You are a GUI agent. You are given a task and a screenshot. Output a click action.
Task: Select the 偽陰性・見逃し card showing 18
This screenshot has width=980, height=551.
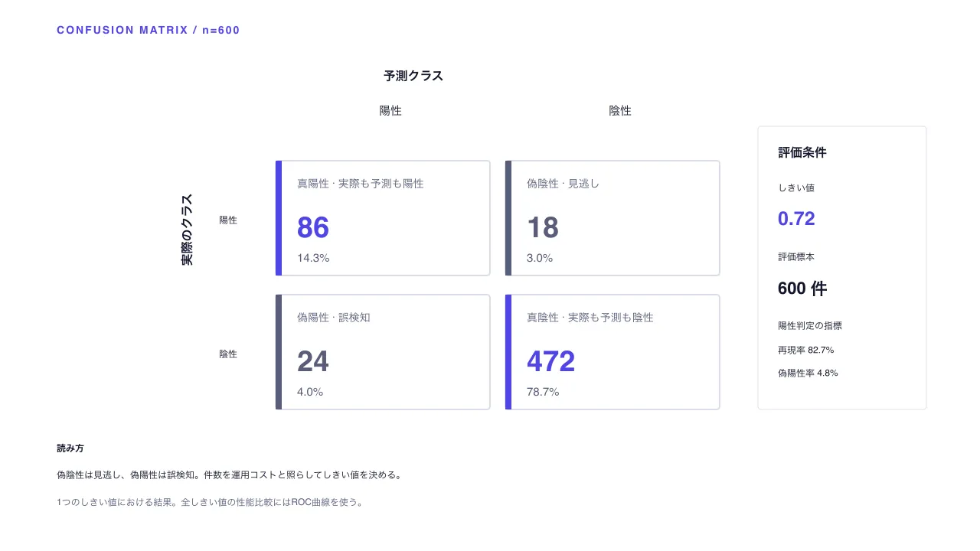pyautogui.click(x=612, y=218)
